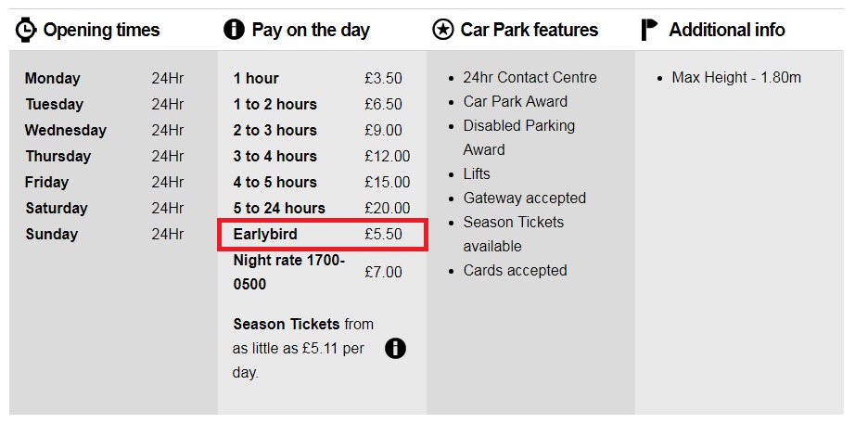Click the 1 hour £3.50 price
Screen dimensions: 868x423
pyautogui.click(x=383, y=78)
